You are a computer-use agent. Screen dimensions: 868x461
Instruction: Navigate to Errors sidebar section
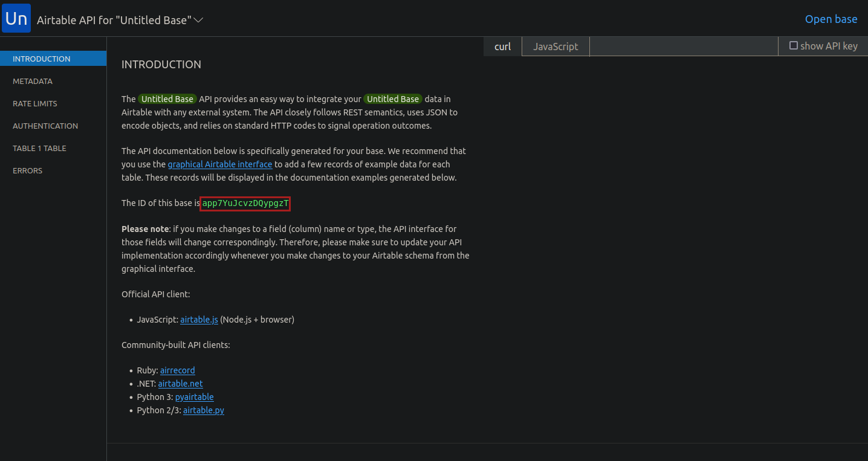[x=28, y=170]
